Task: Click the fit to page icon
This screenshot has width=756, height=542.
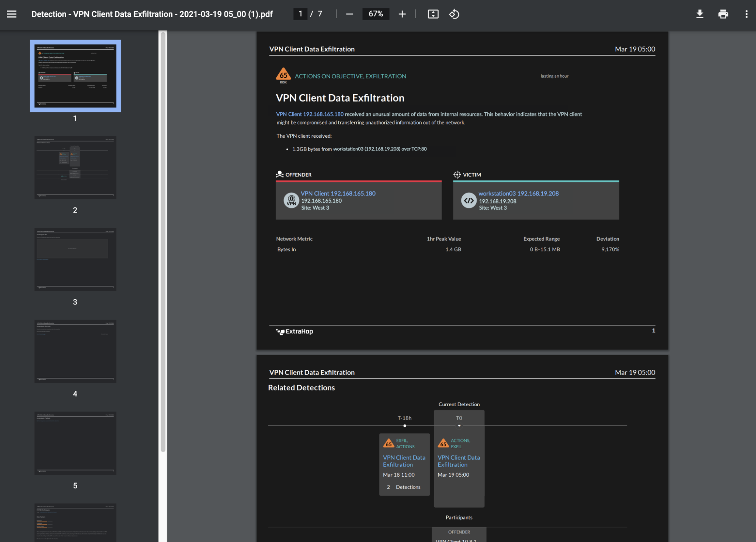Action: 433,14
